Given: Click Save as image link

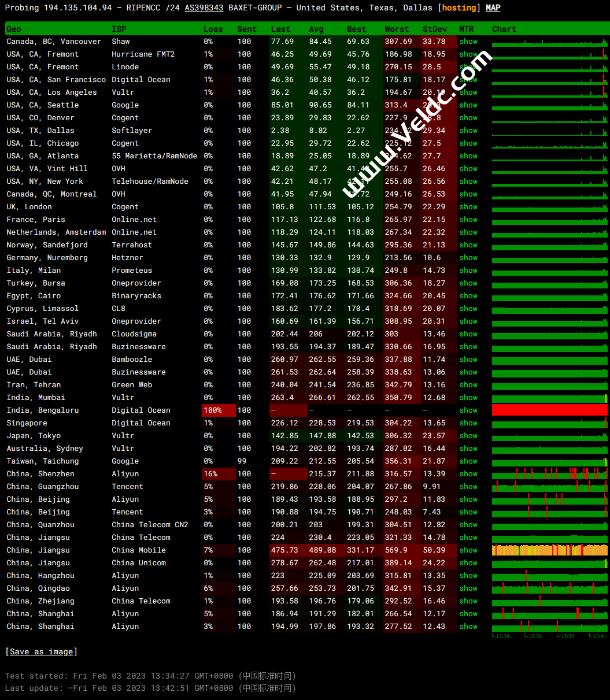Looking at the screenshot, I should (41, 651).
